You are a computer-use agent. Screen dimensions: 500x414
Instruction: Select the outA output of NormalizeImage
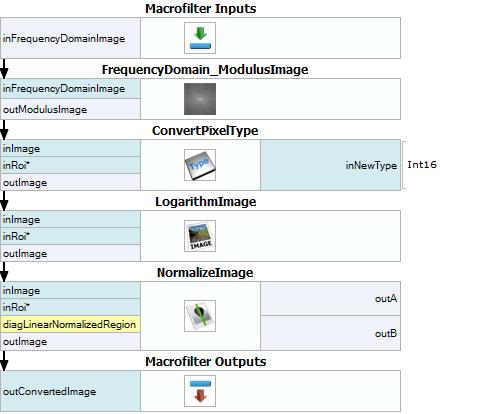point(330,299)
